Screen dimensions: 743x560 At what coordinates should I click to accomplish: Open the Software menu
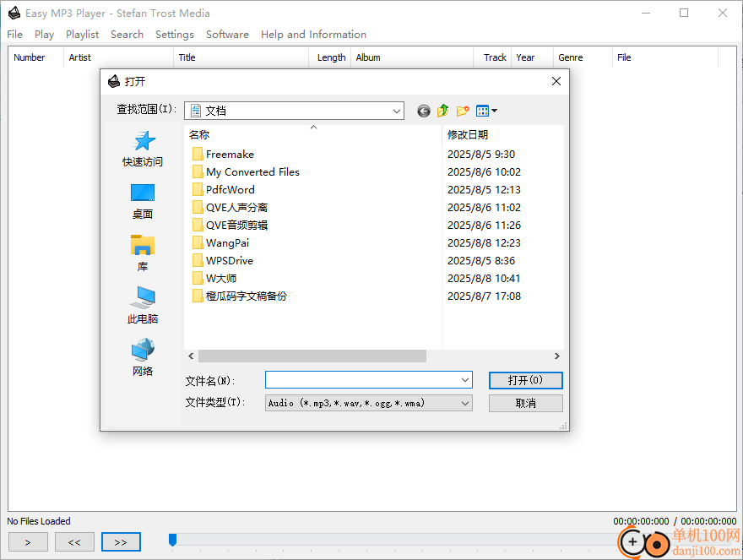click(x=227, y=35)
